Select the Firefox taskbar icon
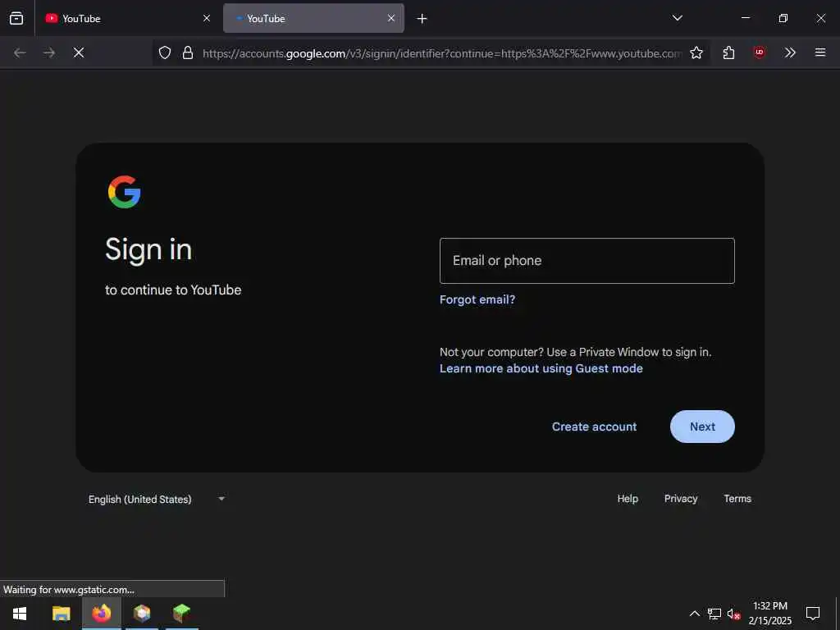 point(101,614)
